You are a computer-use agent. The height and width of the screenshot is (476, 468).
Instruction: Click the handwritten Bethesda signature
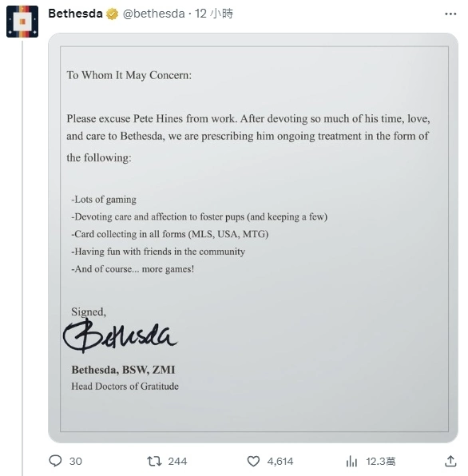pyautogui.click(x=120, y=335)
